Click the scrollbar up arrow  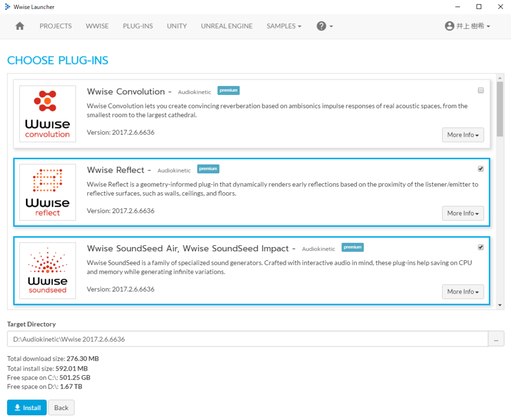click(x=500, y=78)
